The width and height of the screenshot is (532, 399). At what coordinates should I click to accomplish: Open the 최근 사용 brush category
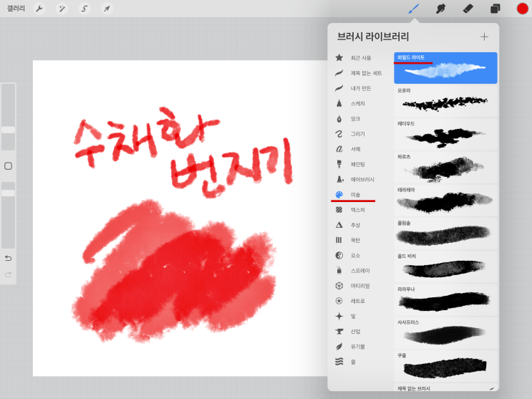click(x=359, y=58)
